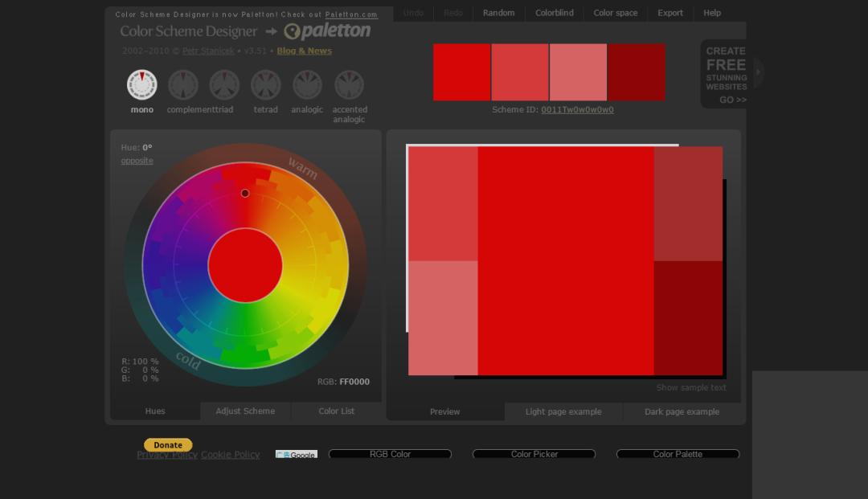Image resolution: width=868 pixels, height=499 pixels.
Task: Show the Light page example tab
Action: (x=563, y=412)
